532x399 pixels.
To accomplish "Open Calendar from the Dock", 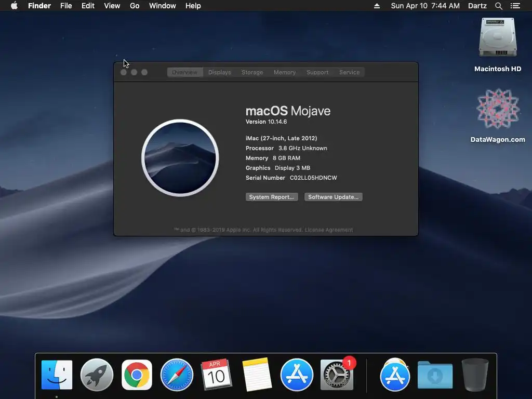I will click(x=216, y=374).
